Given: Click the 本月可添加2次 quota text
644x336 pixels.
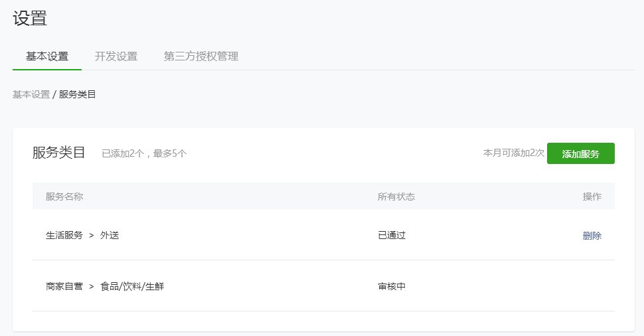Looking at the screenshot, I should (513, 153).
